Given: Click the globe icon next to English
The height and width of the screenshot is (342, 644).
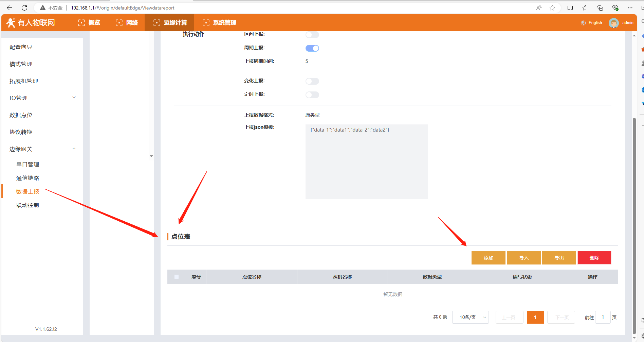Looking at the screenshot, I should click(x=583, y=23).
